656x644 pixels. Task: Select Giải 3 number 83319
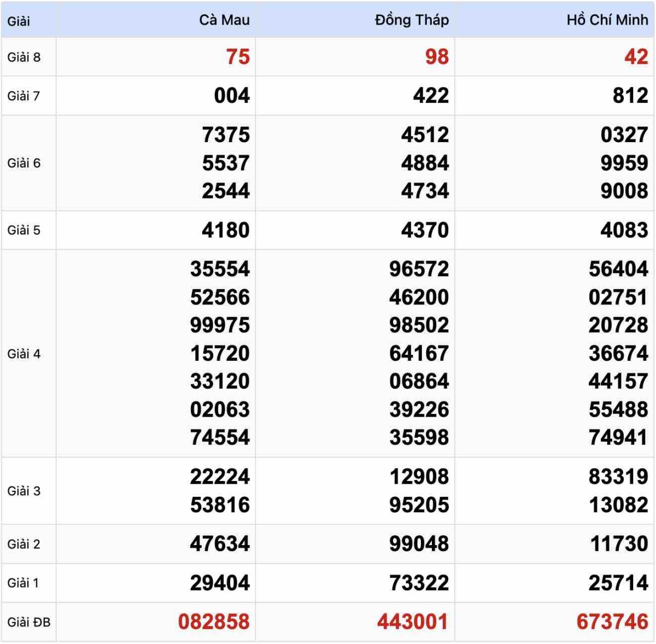[x=618, y=477]
